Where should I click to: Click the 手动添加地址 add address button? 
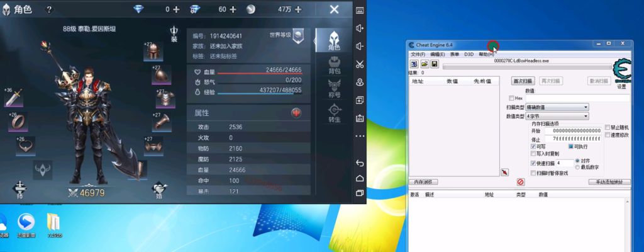(609, 182)
